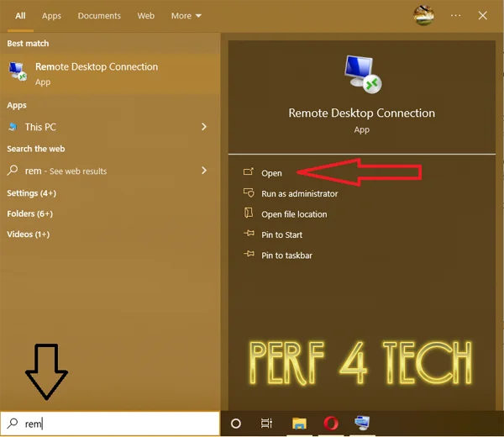Click the Pin to taskbar pin icon
The width and height of the screenshot is (504, 437).
pyautogui.click(x=249, y=254)
